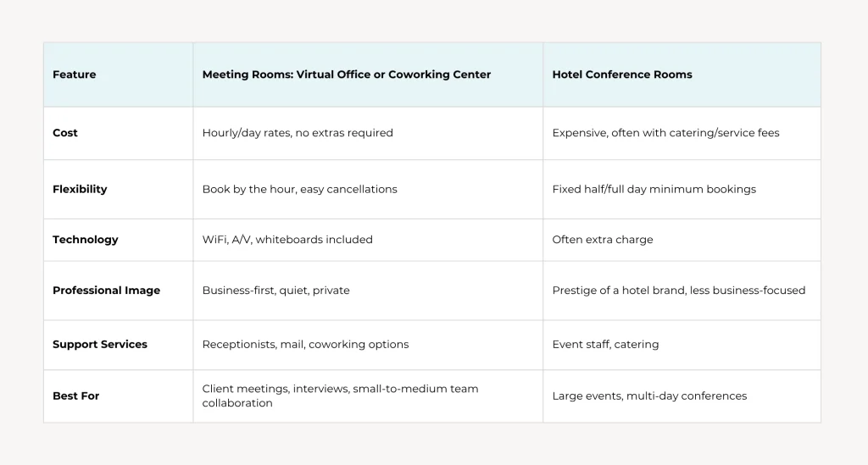Click 'Expensive, often with catering/service fees'
868x465 pixels.
point(666,133)
